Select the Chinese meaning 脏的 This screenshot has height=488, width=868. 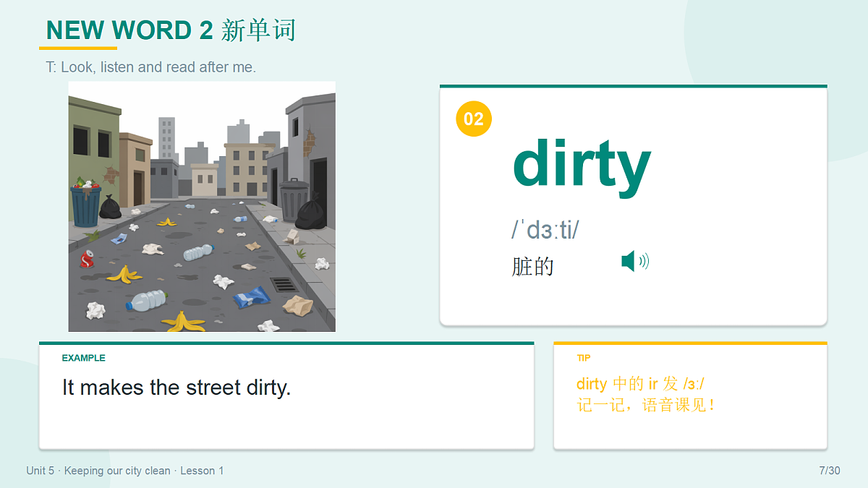point(532,266)
